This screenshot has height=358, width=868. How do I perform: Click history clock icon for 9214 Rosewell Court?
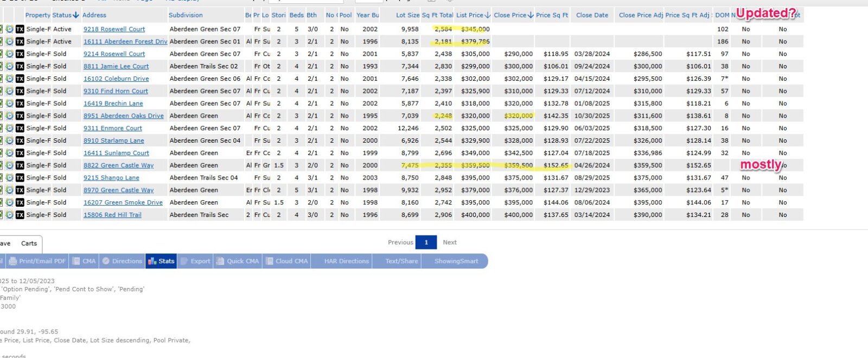pyautogui.click(x=10, y=54)
